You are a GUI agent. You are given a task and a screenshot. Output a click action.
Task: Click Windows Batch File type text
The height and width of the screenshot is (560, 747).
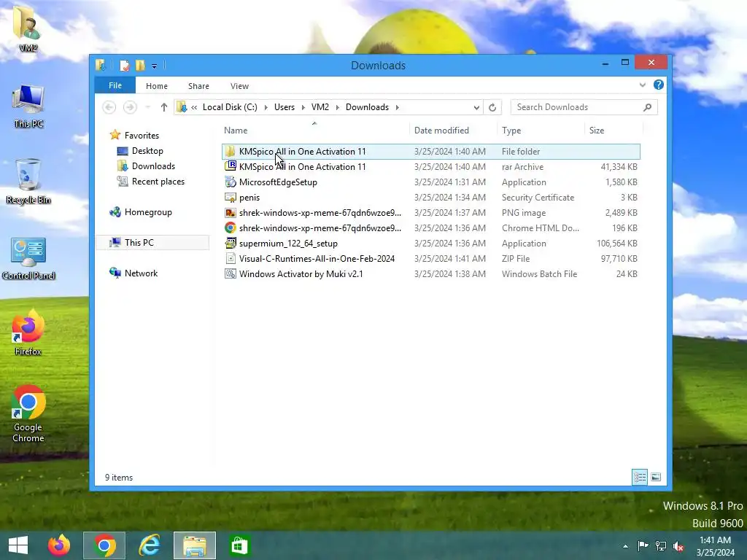pyautogui.click(x=539, y=274)
